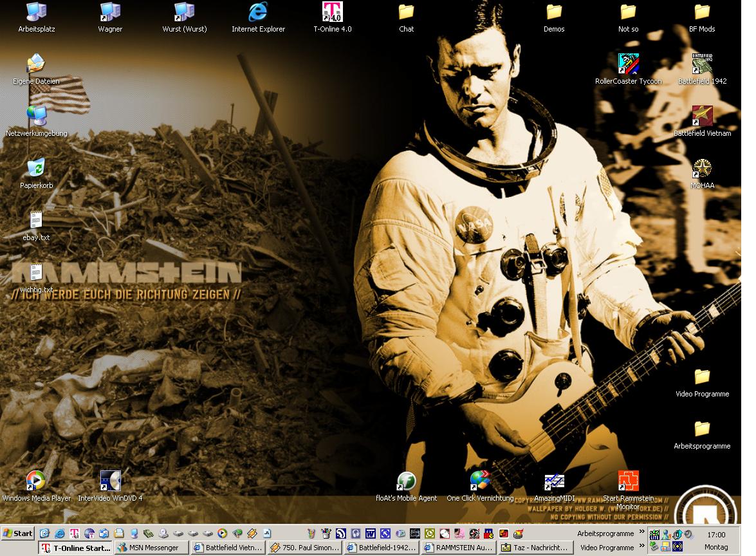Launch the Battlefield 1942 desktop shortcut
Image resolution: width=756 pixels, height=556 pixels.
point(702,69)
